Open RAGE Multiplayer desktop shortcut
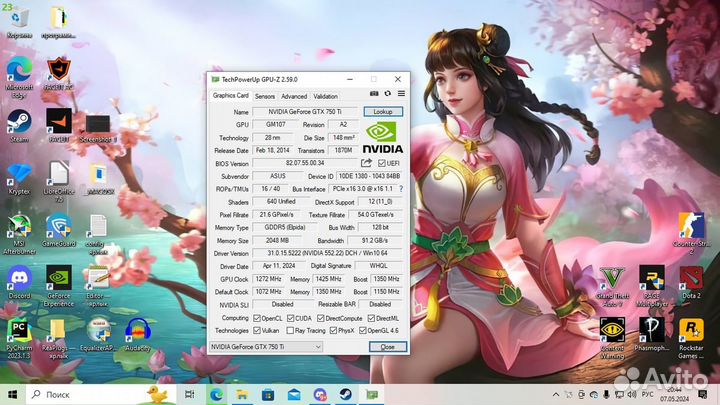 coord(652,287)
